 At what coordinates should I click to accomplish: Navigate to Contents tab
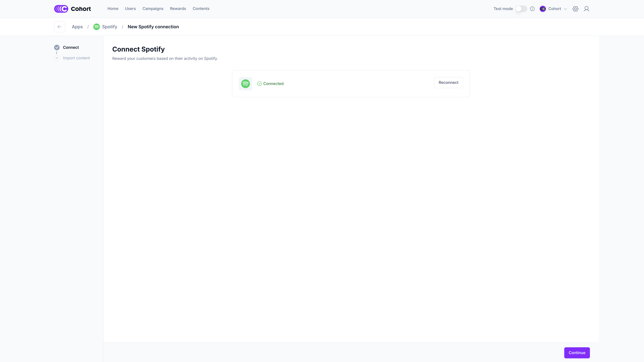(201, 9)
